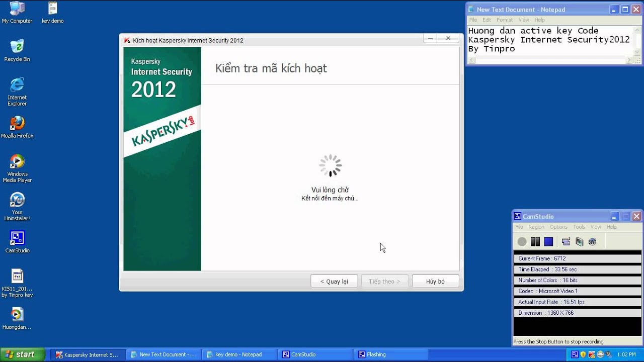Click the disabled 'Tiếp theo >' button
This screenshot has width=644, height=362.
tap(384, 281)
